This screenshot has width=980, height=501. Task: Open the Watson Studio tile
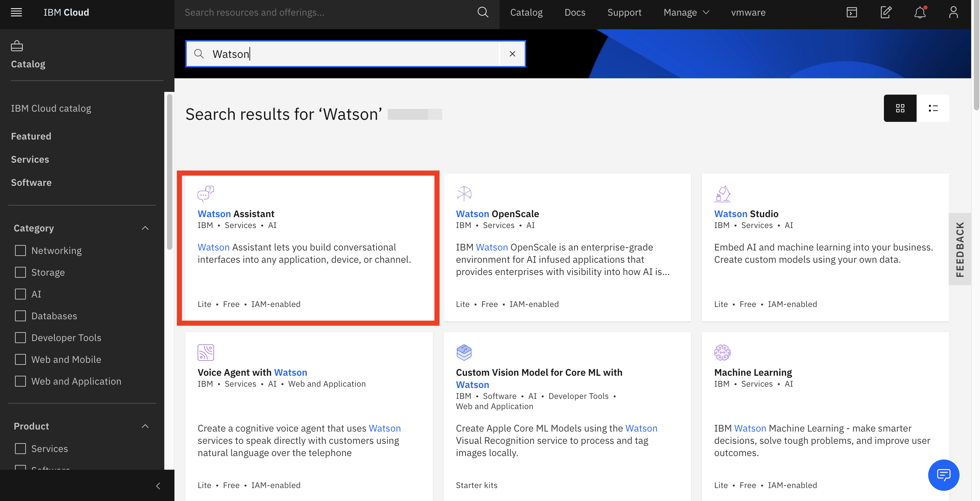coord(746,214)
